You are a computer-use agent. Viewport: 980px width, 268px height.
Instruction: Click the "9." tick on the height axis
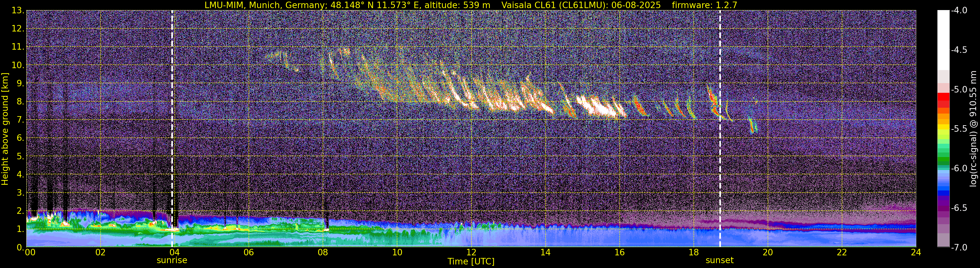[x=20, y=83]
